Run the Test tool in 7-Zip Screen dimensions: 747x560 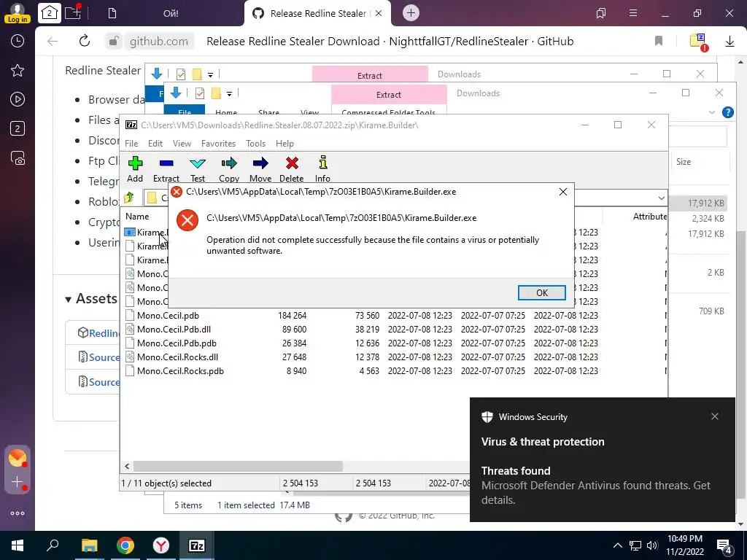click(x=197, y=169)
